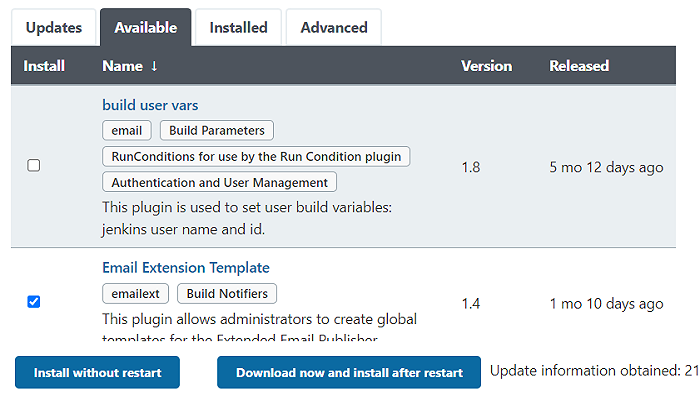This screenshot has width=700, height=400.
Task: Click Install without restart button
Action: 97,372
